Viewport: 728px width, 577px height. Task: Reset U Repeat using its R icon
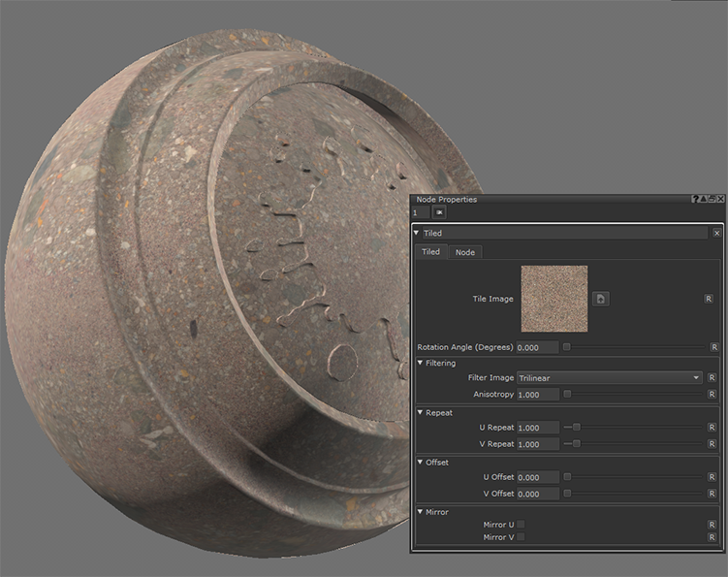712,427
